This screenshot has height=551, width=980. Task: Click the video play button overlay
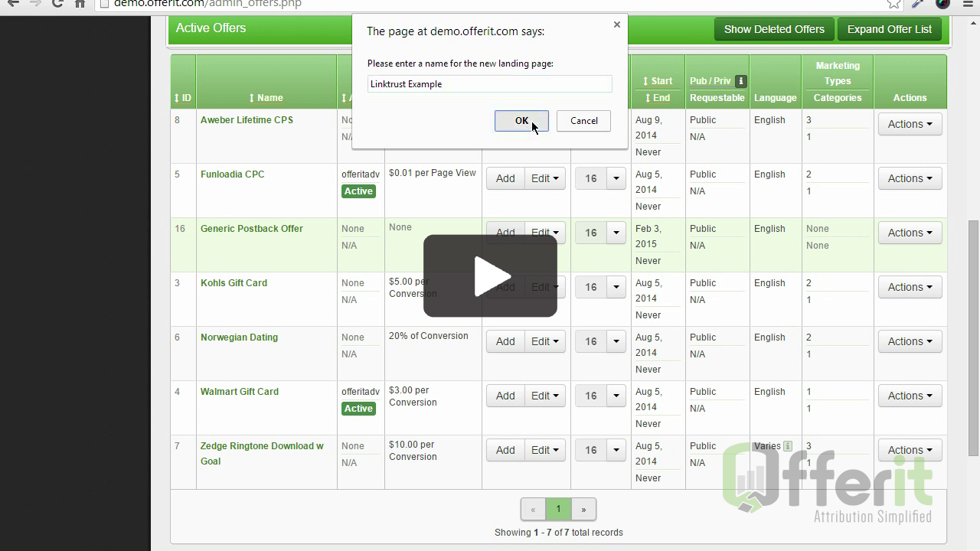tap(490, 275)
